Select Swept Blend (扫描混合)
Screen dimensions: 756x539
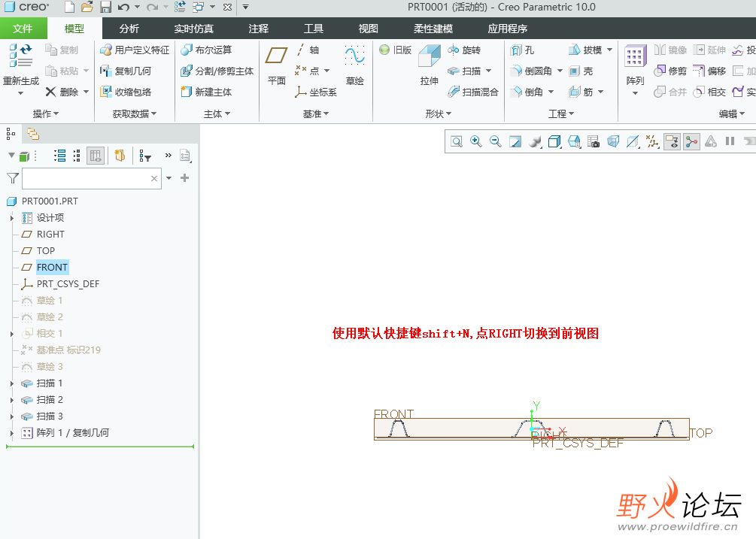[x=473, y=92]
